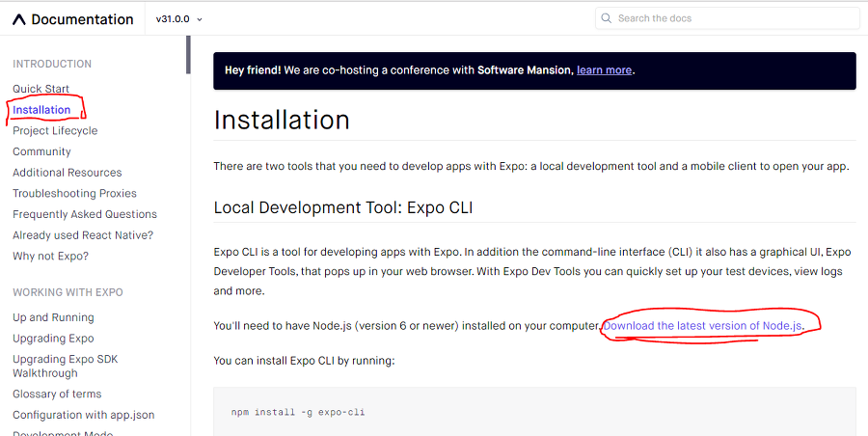Open Additional Resources in sidebar
The height and width of the screenshot is (436, 868).
coord(67,173)
